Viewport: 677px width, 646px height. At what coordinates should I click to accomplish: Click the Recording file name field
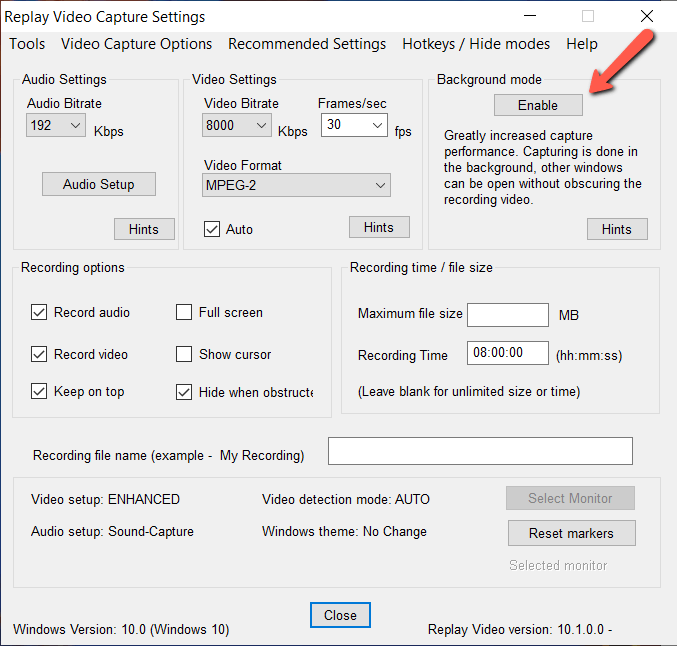click(480, 451)
